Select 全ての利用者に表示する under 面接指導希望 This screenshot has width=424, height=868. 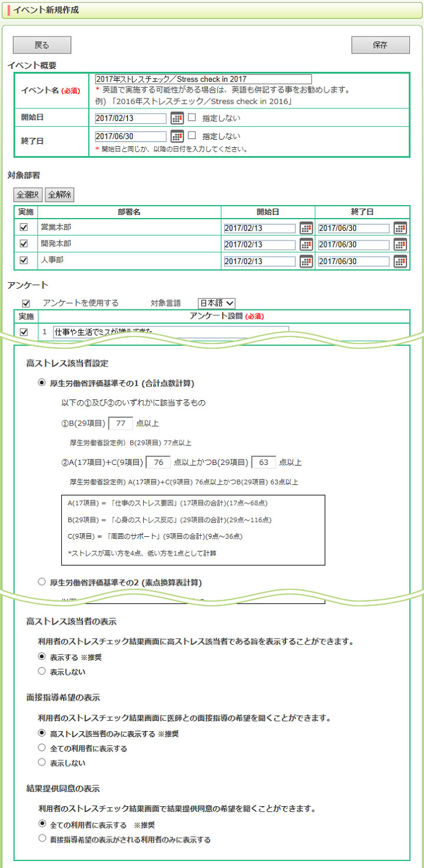click(x=41, y=747)
